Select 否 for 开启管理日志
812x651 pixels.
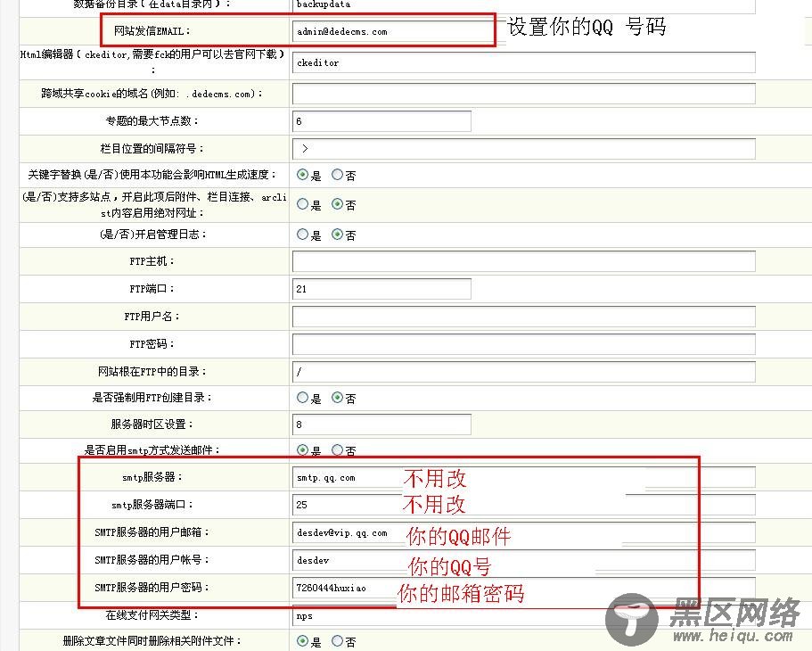coord(337,235)
